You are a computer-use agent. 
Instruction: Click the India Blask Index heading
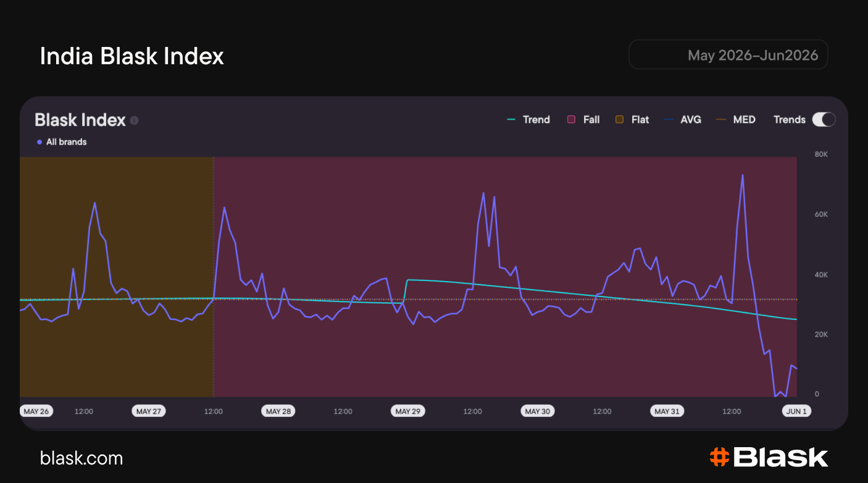click(132, 56)
